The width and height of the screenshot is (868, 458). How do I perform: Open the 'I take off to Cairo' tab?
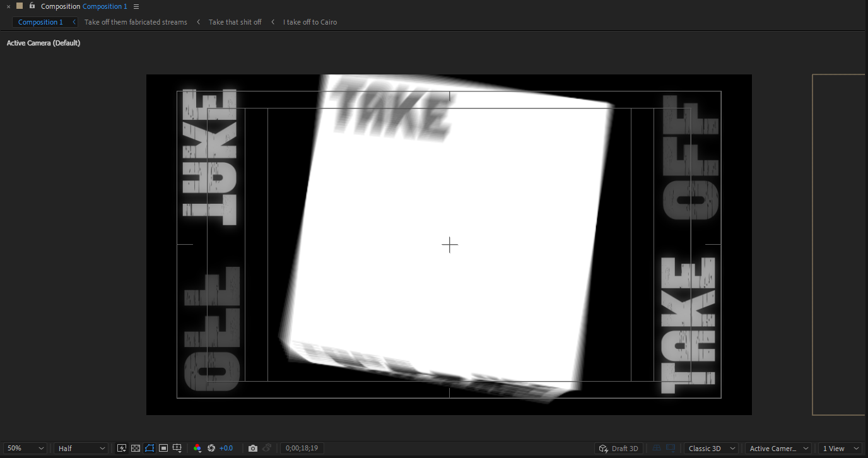pos(310,22)
